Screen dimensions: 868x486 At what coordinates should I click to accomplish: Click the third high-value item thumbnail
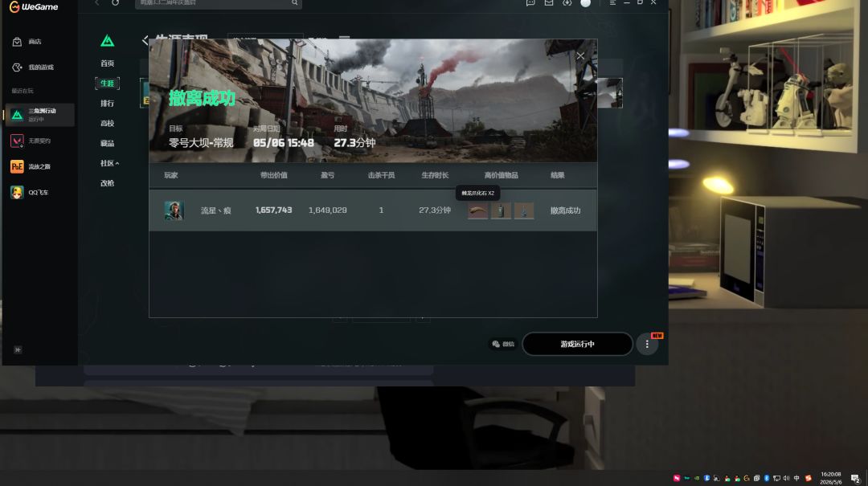pyautogui.click(x=524, y=210)
